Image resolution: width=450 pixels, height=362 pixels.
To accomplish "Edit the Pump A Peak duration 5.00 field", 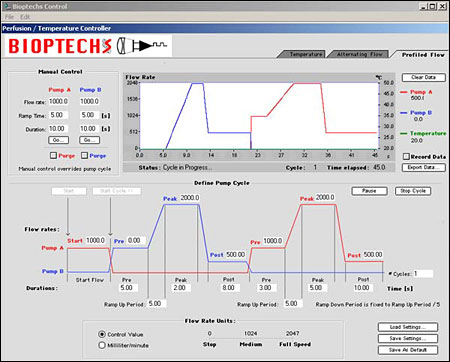I will [318, 287].
